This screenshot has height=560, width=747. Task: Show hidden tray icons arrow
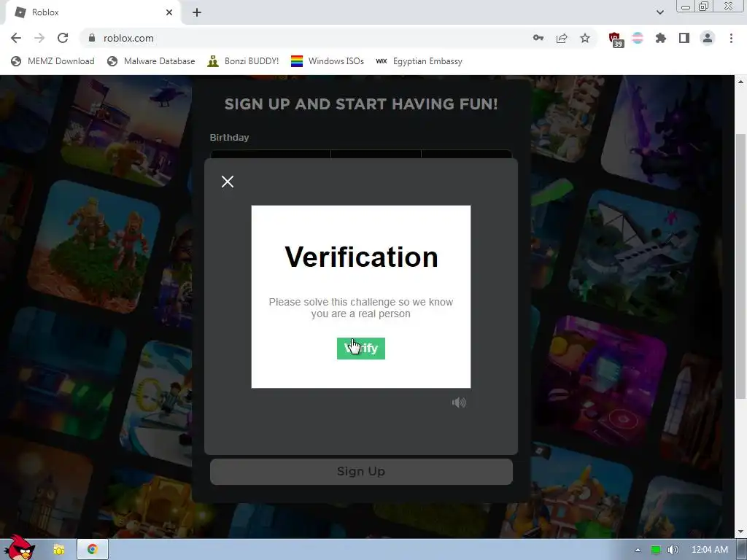point(638,550)
